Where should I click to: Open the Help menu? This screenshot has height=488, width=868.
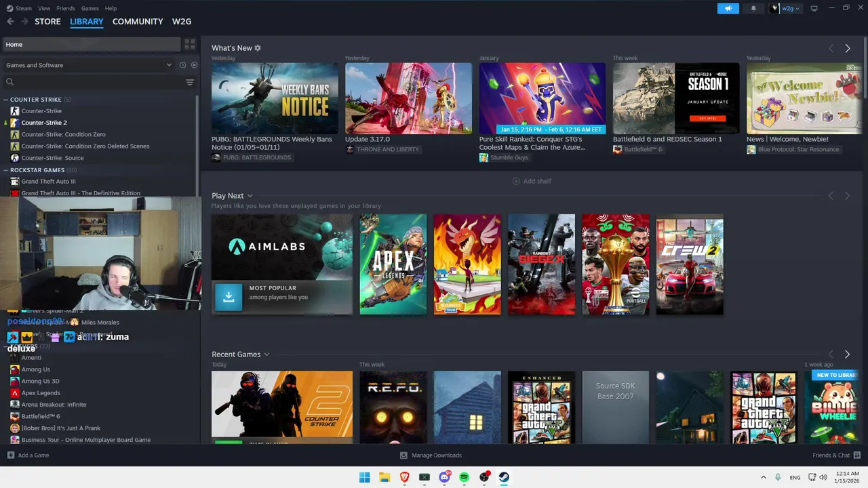point(111,8)
